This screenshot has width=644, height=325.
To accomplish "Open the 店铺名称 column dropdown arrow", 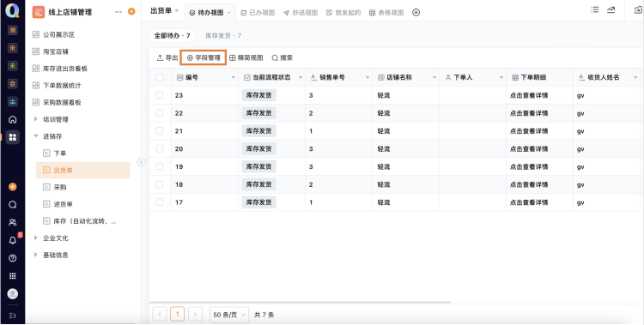I will [434, 77].
